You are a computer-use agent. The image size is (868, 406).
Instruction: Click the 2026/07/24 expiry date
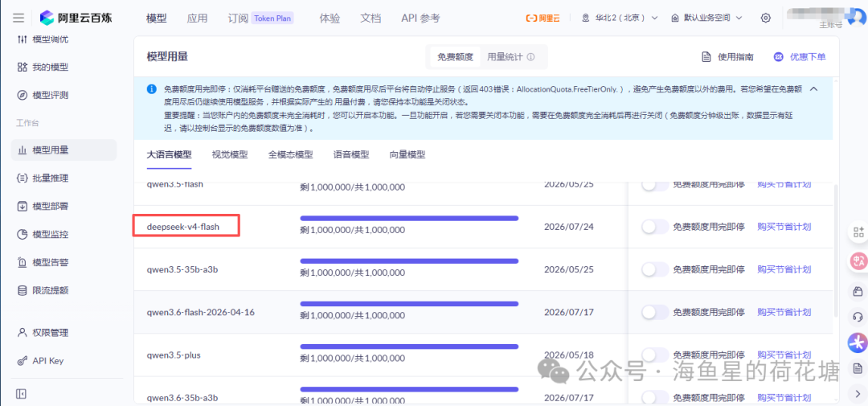pyautogui.click(x=569, y=227)
